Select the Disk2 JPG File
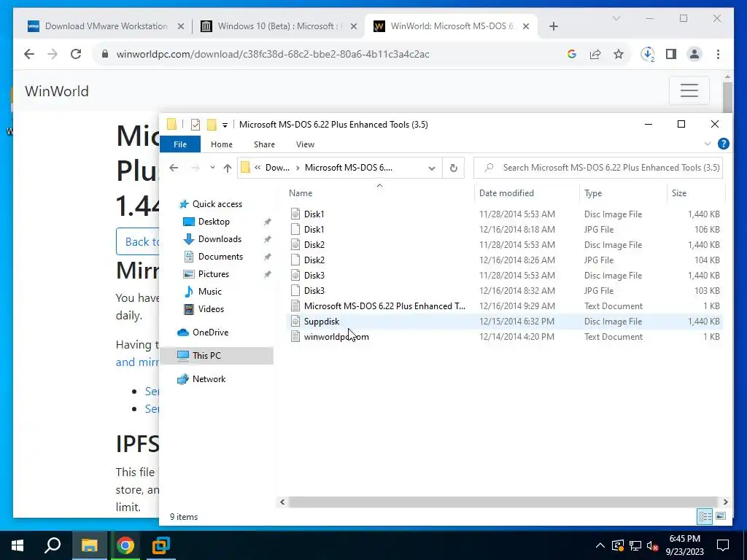This screenshot has width=747, height=560. pos(505,260)
